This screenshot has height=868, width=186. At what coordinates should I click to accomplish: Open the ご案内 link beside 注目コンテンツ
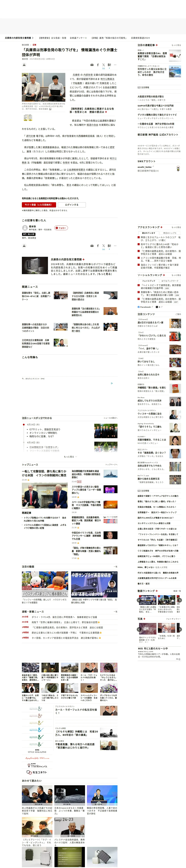[x=178, y=314]
